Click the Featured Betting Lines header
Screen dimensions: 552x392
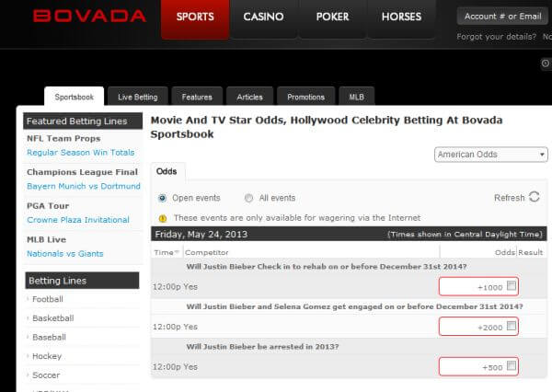click(x=83, y=121)
